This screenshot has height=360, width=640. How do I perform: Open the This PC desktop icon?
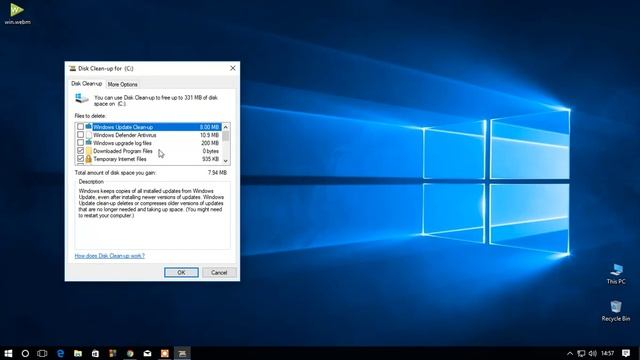click(616, 273)
